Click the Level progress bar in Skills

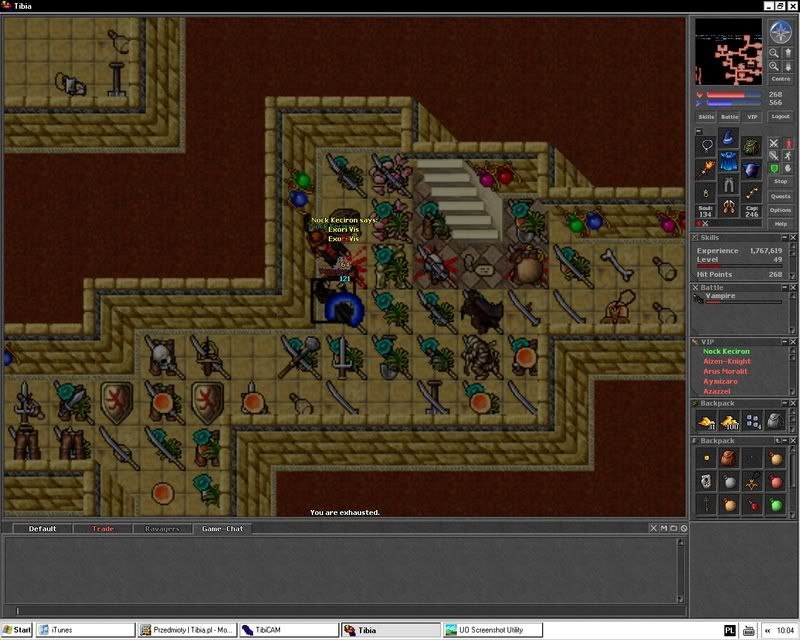coord(739,266)
